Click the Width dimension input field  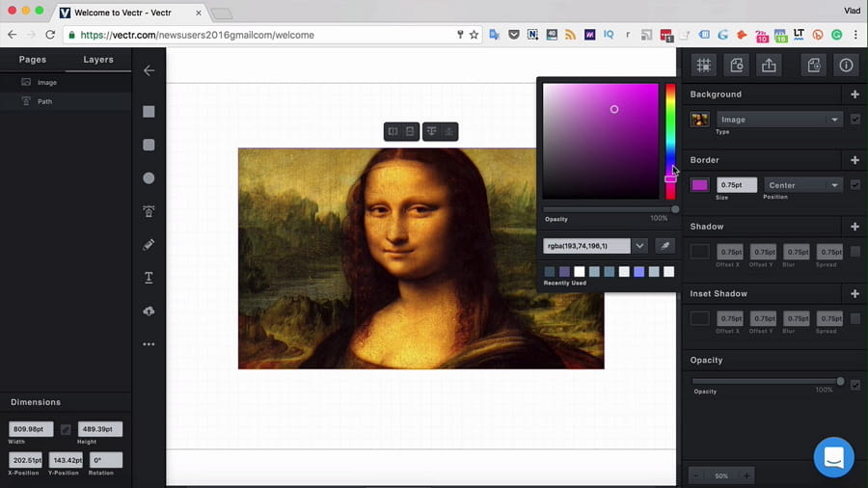tap(31, 429)
